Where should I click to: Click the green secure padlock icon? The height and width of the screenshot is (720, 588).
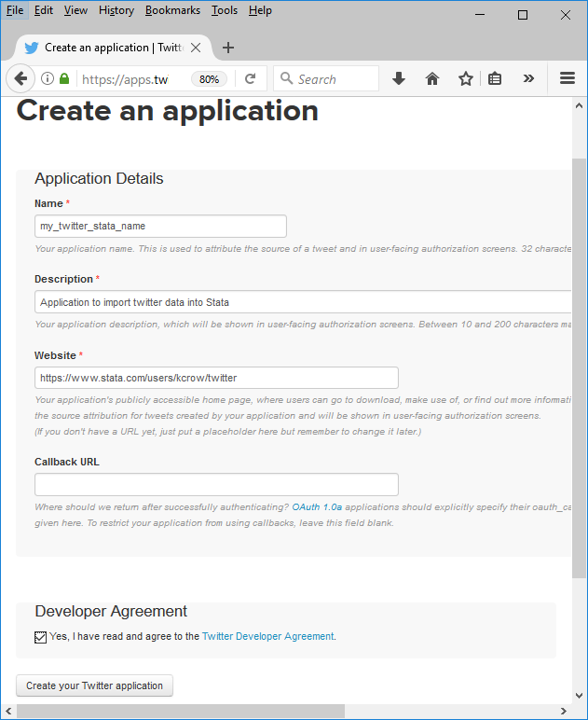click(64, 78)
